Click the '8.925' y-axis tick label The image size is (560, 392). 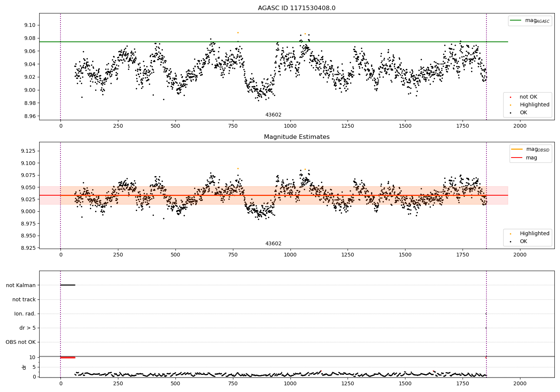point(28,248)
